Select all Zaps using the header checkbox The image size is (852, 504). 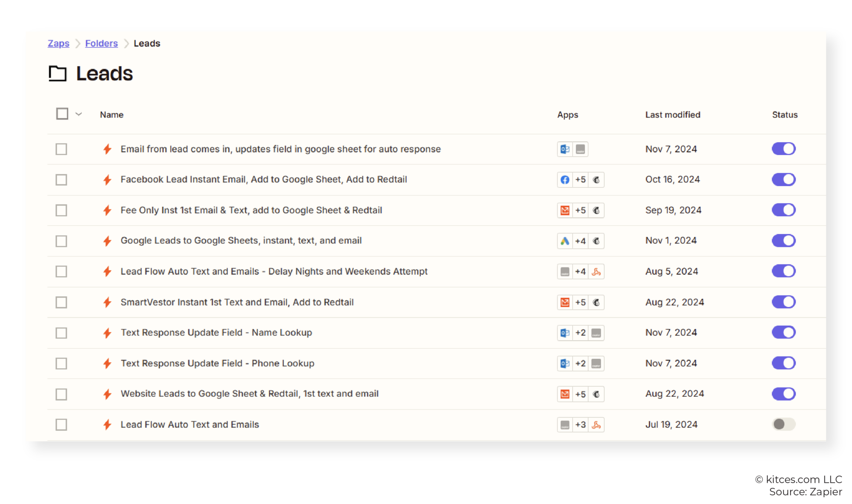tap(61, 114)
